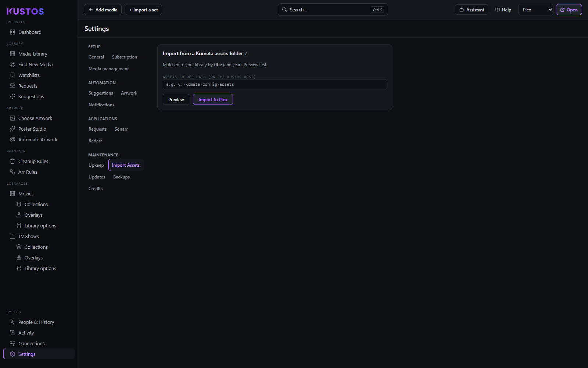The image size is (588, 368).
Task: Click the Activity log icon
Action: pyautogui.click(x=12, y=333)
